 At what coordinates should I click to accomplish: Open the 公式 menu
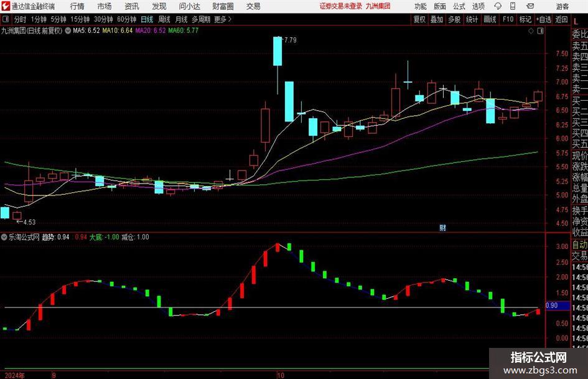click(459, 6)
